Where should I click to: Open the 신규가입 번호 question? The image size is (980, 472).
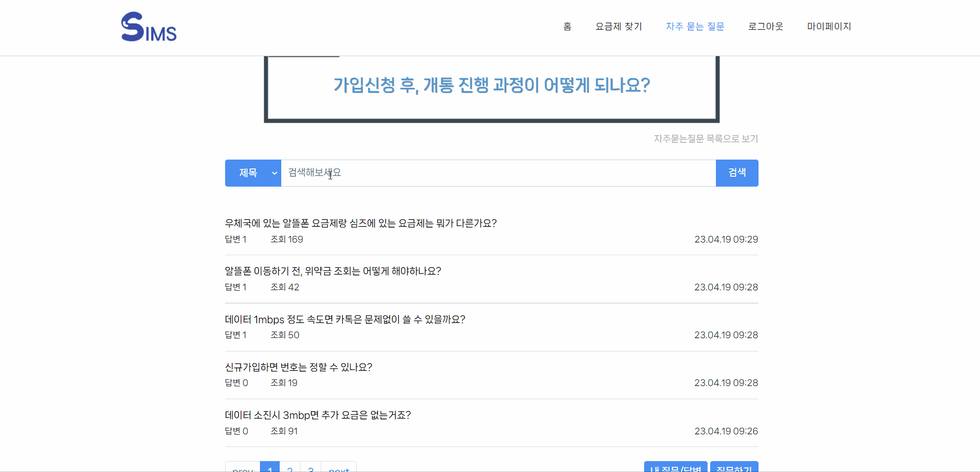click(x=298, y=367)
